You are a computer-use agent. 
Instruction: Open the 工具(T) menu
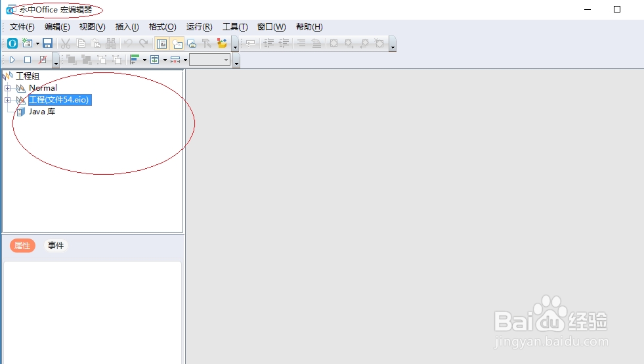tap(235, 27)
